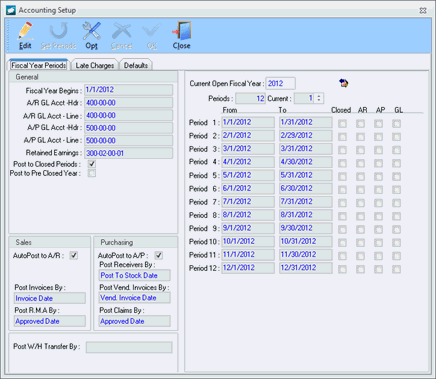Close the Accounting Setup window
Viewport: 436px width, 379px height.
(423, 11)
